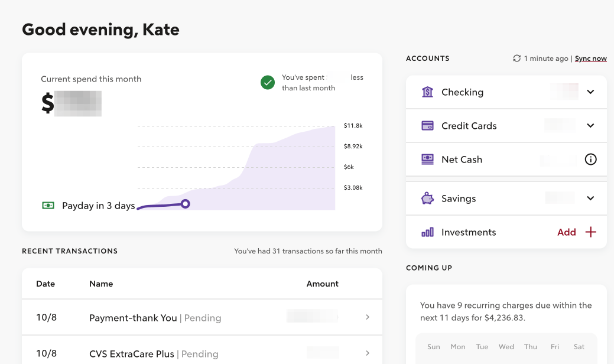Screen dimensions: 614x364
Task: Click the $8.92k chart axis label
Action: point(353,147)
